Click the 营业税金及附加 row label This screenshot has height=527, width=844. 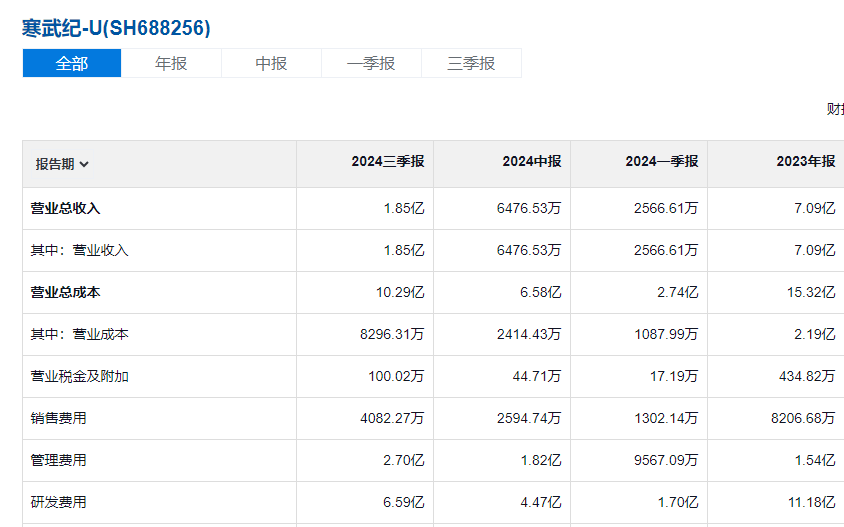tap(80, 377)
